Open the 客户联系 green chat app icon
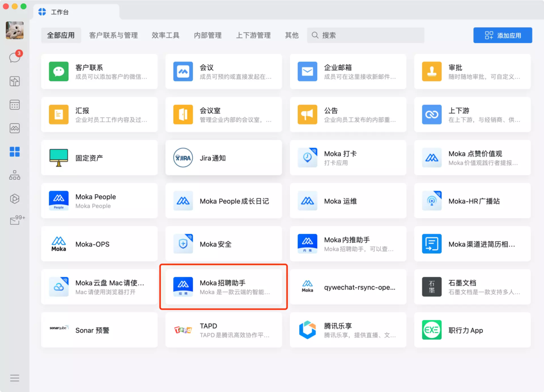544x392 pixels. pyautogui.click(x=59, y=72)
